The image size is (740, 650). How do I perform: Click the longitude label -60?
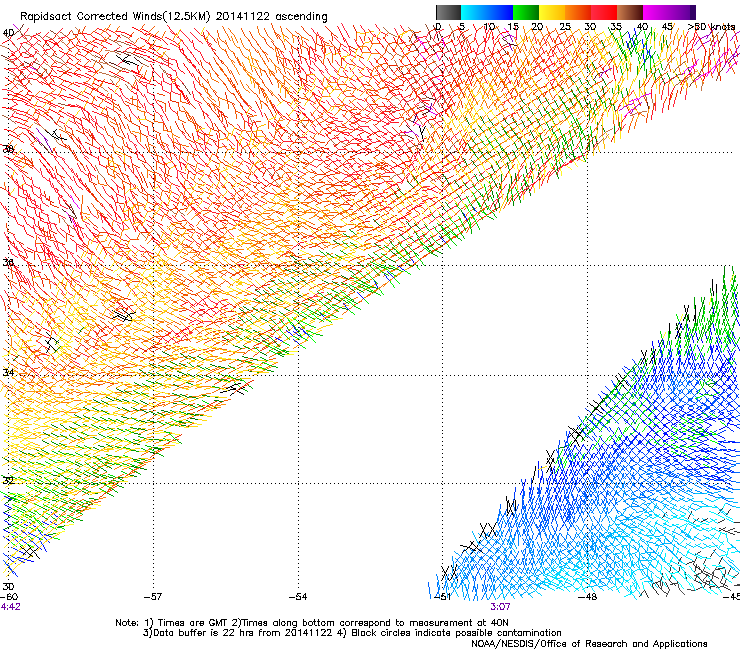(x=9, y=597)
